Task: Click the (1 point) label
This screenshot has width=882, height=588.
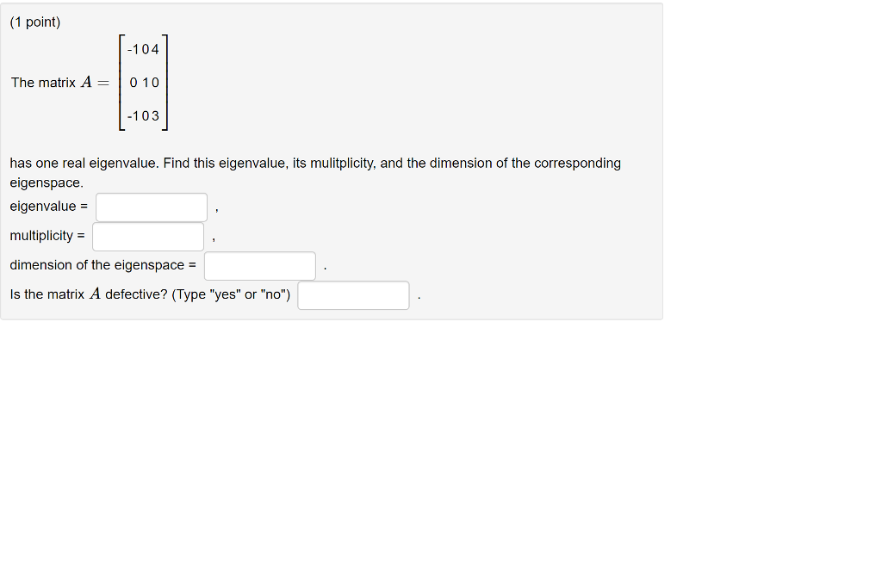Action: pyautogui.click(x=34, y=22)
